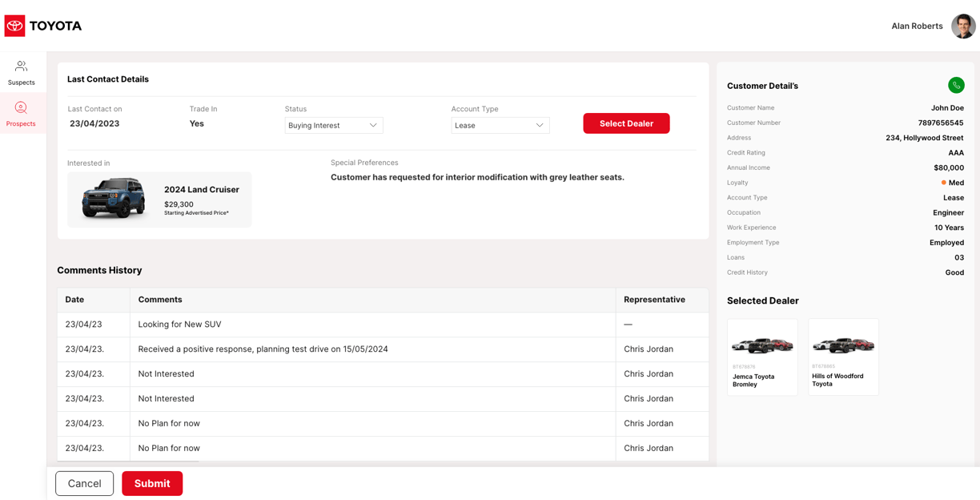Open the Status dropdown showing Buying Interest
The width and height of the screenshot is (980, 500).
click(334, 125)
